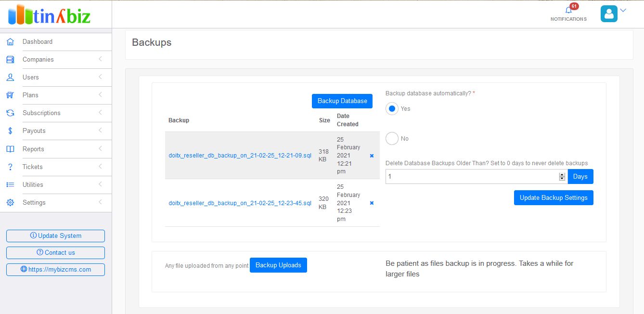Click the Date Created column header

[348, 120]
